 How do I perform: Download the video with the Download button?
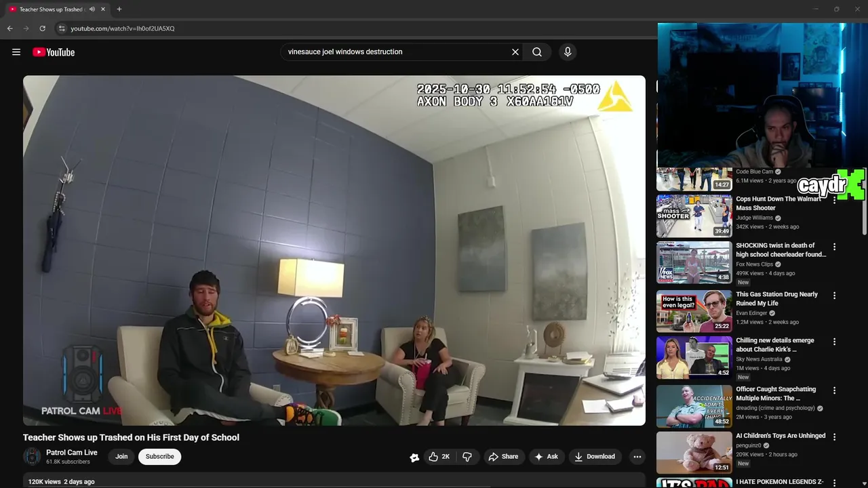click(x=595, y=457)
